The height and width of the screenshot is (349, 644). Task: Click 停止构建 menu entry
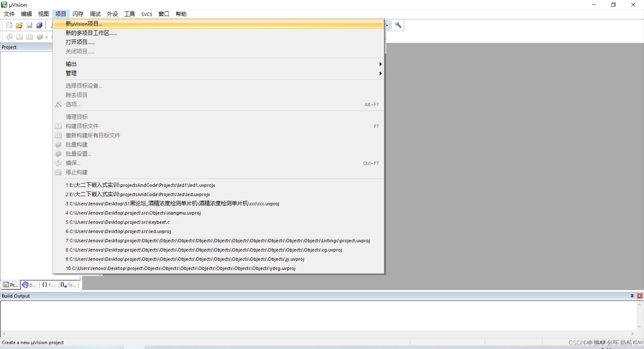point(218,172)
